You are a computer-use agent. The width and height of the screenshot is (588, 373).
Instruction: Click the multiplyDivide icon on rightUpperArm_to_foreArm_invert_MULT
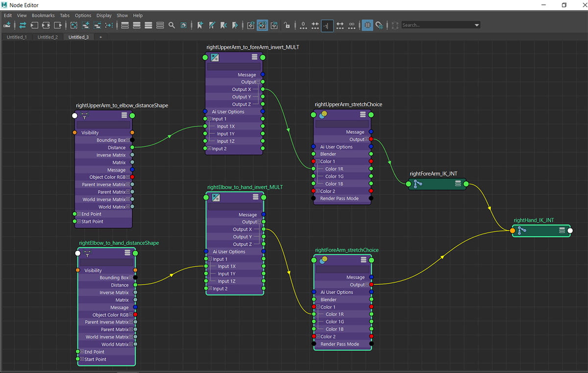(x=215, y=57)
